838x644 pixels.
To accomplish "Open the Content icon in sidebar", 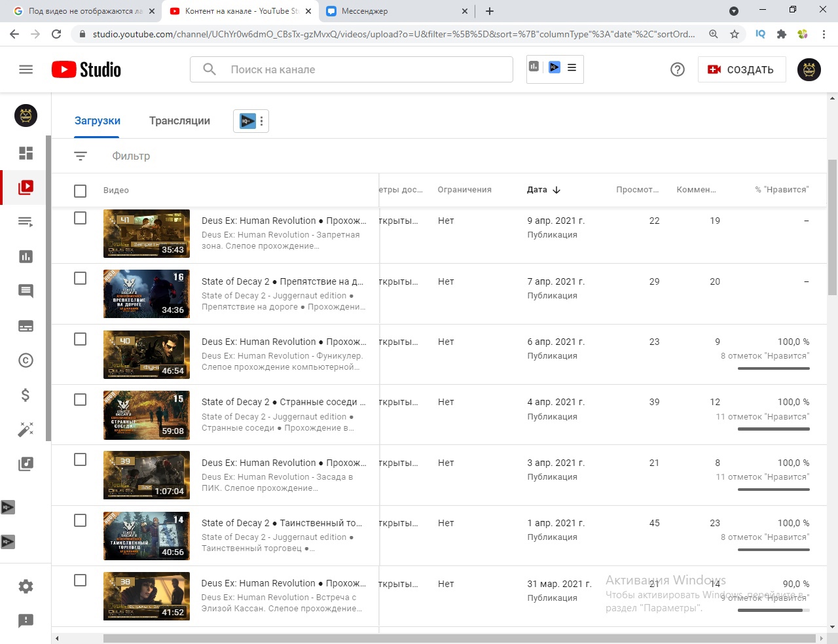I will [x=26, y=187].
